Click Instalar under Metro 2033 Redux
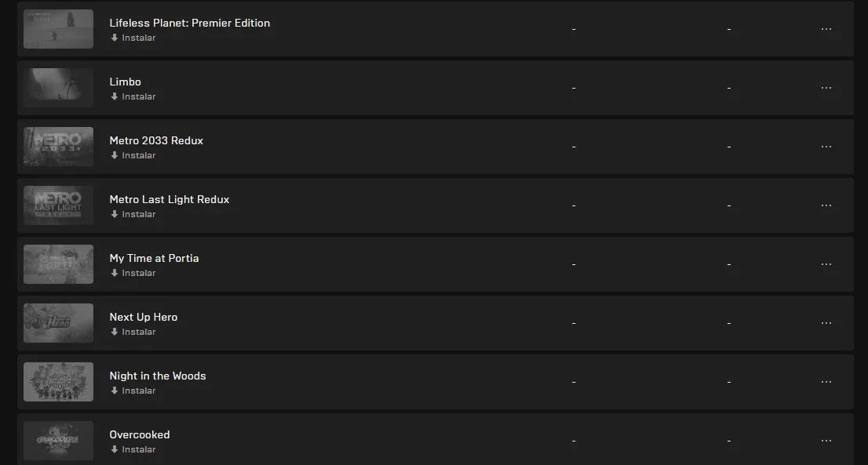The height and width of the screenshot is (465, 868). tap(133, 155)
